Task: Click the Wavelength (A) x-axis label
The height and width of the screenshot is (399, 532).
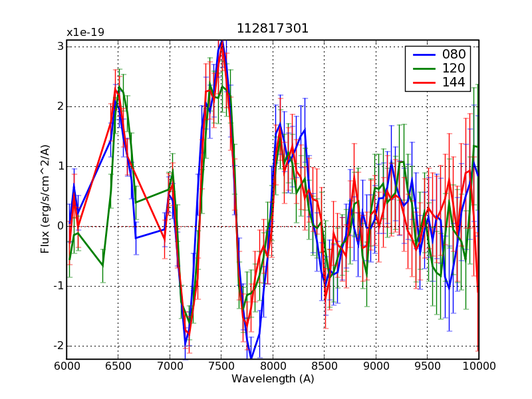Action: [273, 379]
